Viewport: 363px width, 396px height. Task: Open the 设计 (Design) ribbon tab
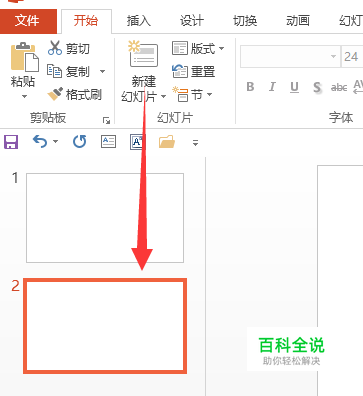[192, 21]
